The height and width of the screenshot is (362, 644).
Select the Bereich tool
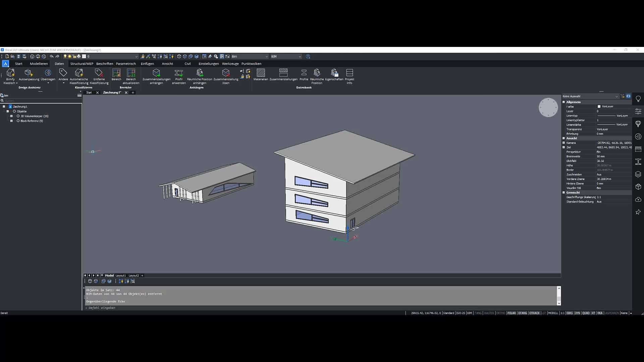point(116,75)
